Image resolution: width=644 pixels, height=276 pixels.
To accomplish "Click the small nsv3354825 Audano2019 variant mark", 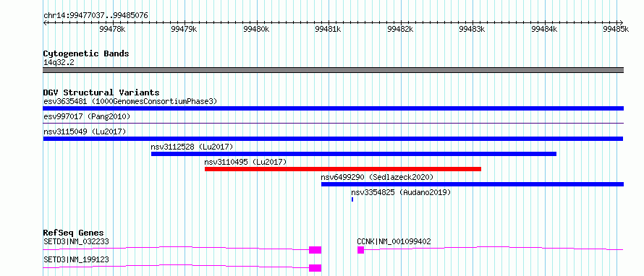I will [352, 199].
